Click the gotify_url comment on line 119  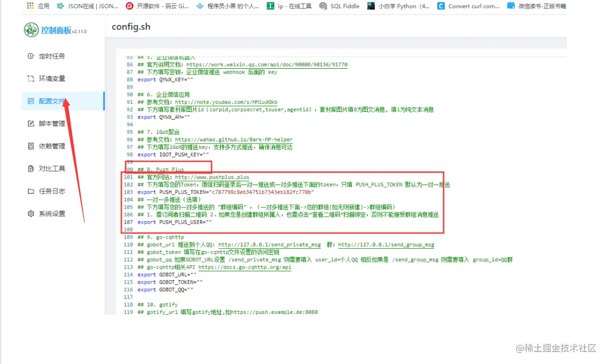click(227, 313)
